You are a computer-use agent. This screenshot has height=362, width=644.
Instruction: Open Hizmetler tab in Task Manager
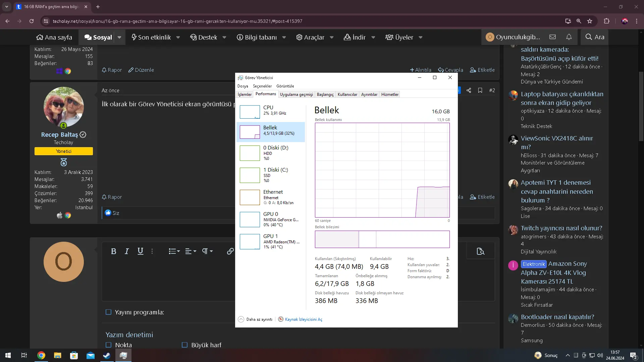[390, 95]
